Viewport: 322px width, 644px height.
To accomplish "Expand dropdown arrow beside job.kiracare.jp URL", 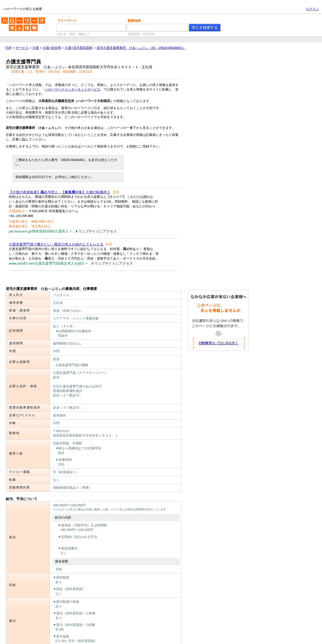I will pyautogui.click(x=71, y=231).
